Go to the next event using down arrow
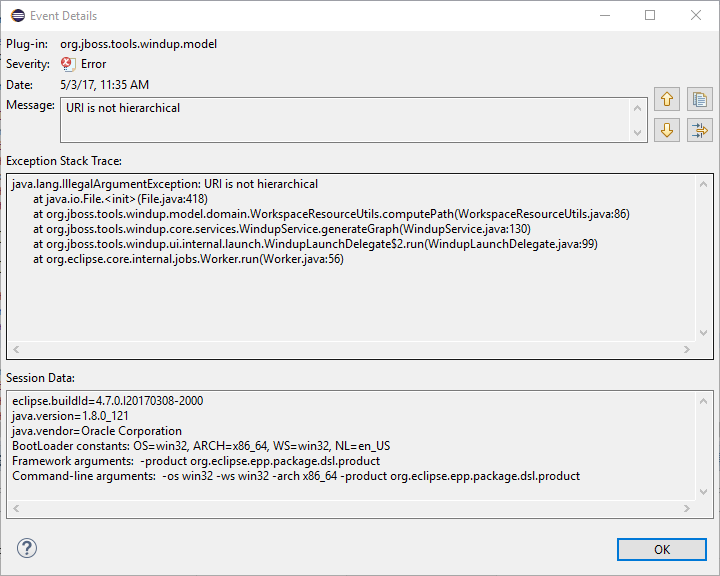The width and height of the screenshot is (720, 576). 667,130
